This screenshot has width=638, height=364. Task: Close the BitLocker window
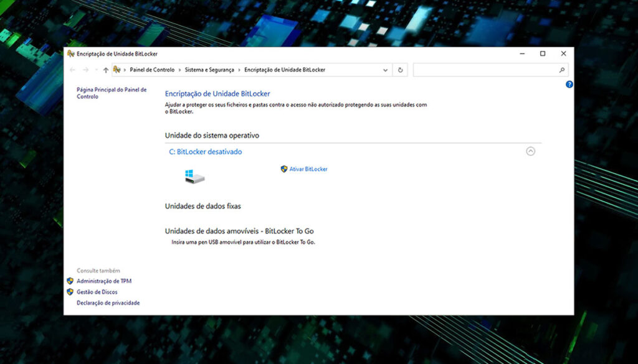coord(563,54)
